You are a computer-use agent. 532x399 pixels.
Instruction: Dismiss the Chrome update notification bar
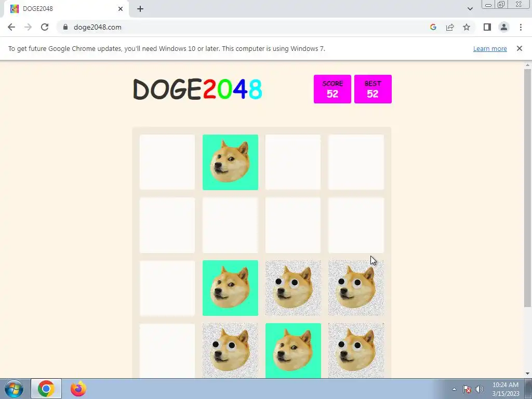tap(520, 48)
